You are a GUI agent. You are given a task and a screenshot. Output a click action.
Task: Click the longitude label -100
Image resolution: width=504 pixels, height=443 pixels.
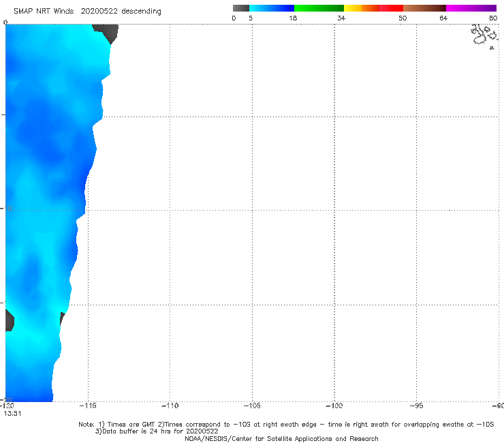(334, 406)
